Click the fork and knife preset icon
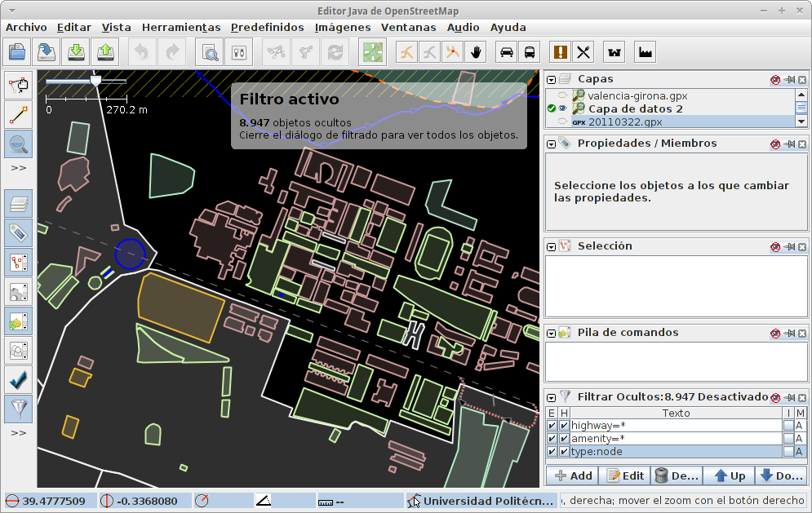812x513 pixels. (583, 52)
